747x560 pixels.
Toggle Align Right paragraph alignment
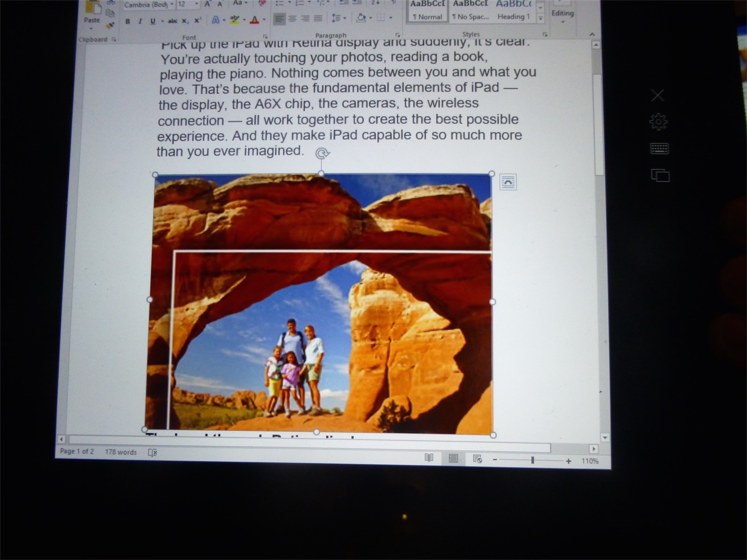pyautogui.click(x=305, y=19)
